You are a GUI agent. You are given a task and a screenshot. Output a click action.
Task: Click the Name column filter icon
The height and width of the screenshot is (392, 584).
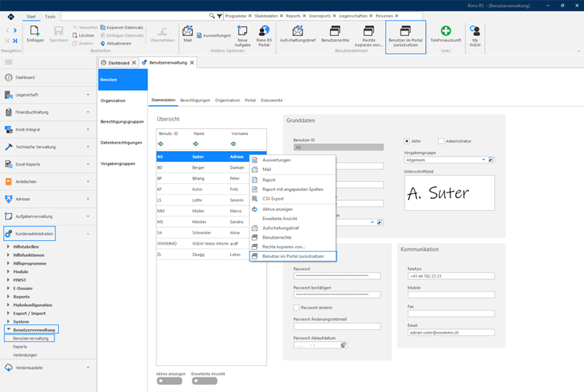(x=196, y=143)
